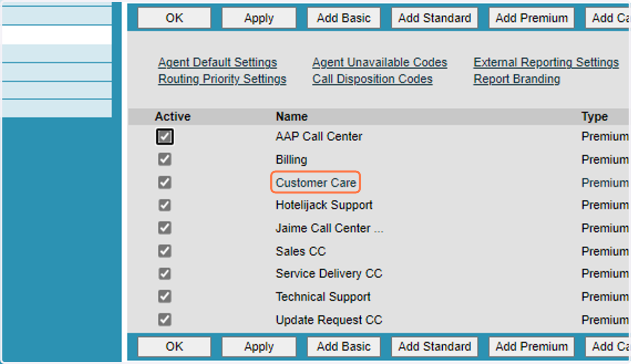Open Routing Priority Settings link
This screenshot has height=364, width=631.
click(222, 79)
